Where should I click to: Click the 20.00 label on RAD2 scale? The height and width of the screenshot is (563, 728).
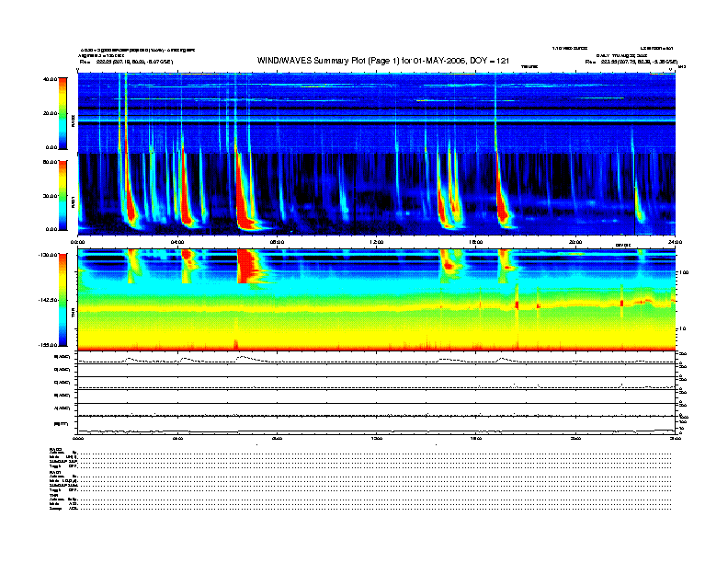(50, 113)
